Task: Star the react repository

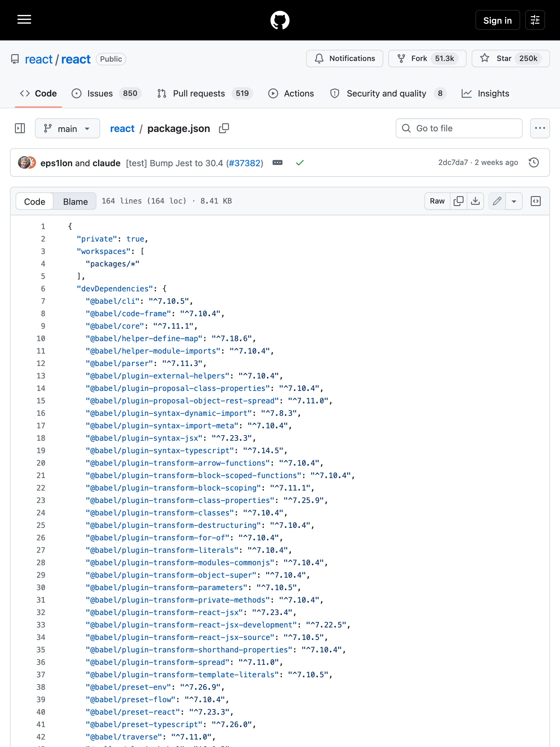Action: (x=511, y=59)
